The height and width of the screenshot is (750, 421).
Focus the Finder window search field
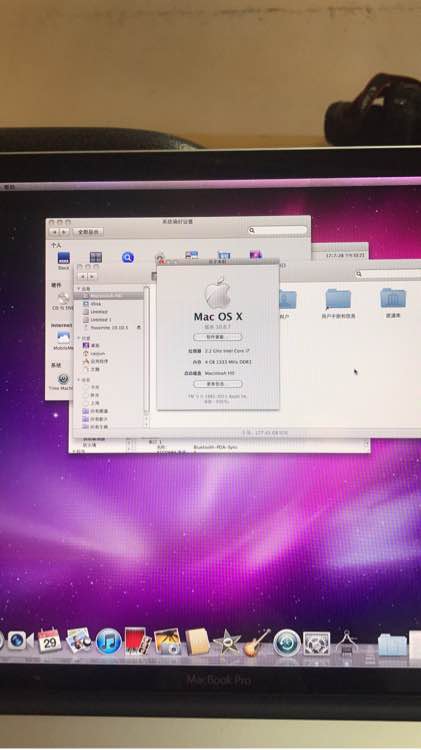click(x=388, y=274)
